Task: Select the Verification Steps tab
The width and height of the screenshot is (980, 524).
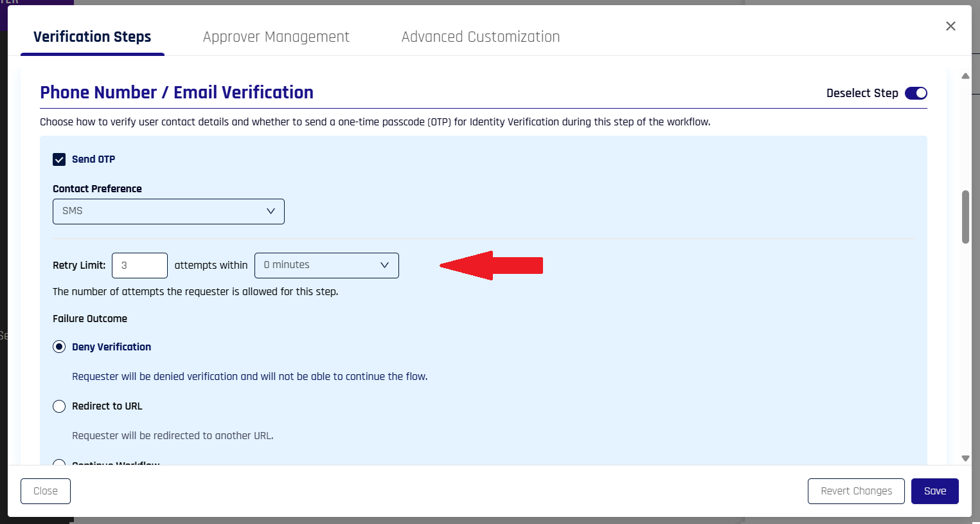Action: click(93, 37)
